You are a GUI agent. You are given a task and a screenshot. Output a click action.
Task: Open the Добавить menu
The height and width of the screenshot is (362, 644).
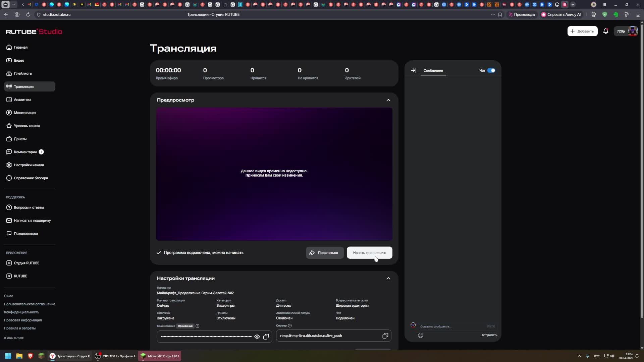(x=582, y=31)
